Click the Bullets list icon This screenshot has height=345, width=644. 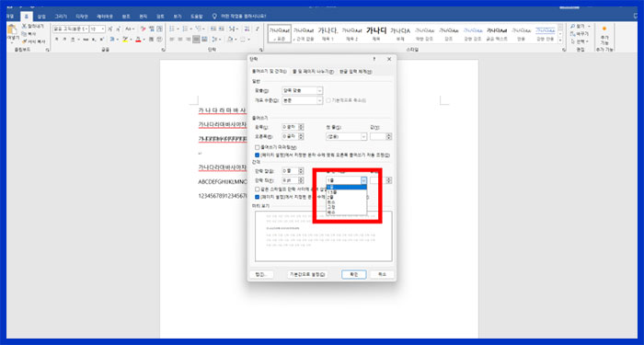[172, 29]
